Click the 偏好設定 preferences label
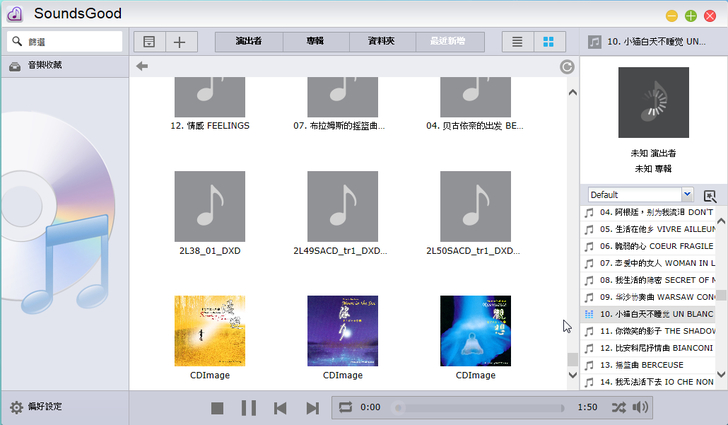The image size is (728, 425). point(45,406)
